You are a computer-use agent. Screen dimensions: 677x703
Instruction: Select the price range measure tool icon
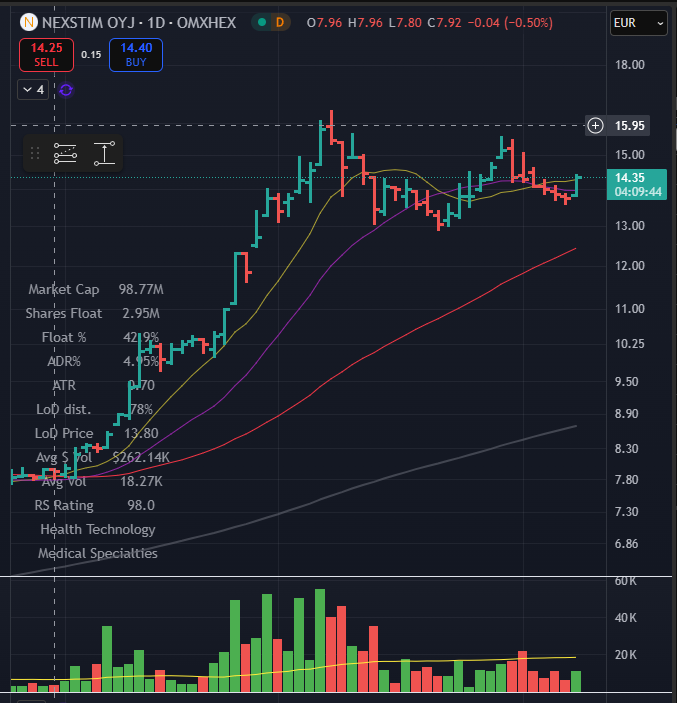104,153
